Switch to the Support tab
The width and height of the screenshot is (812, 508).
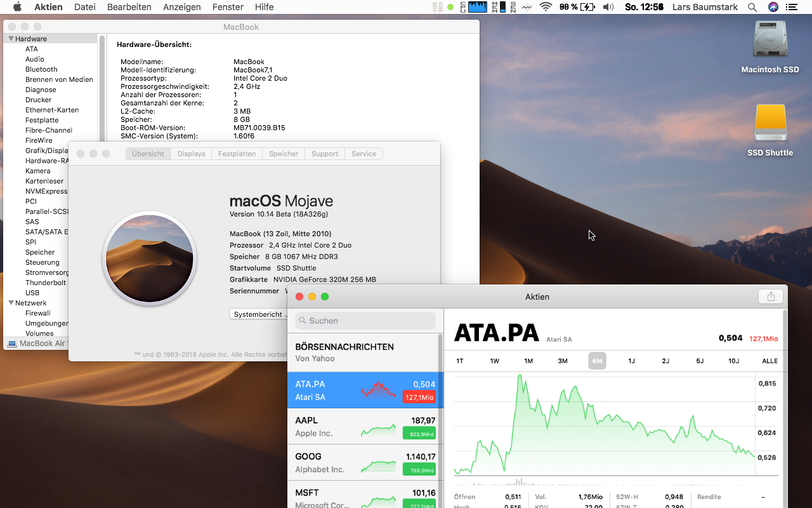coord(325,154)
